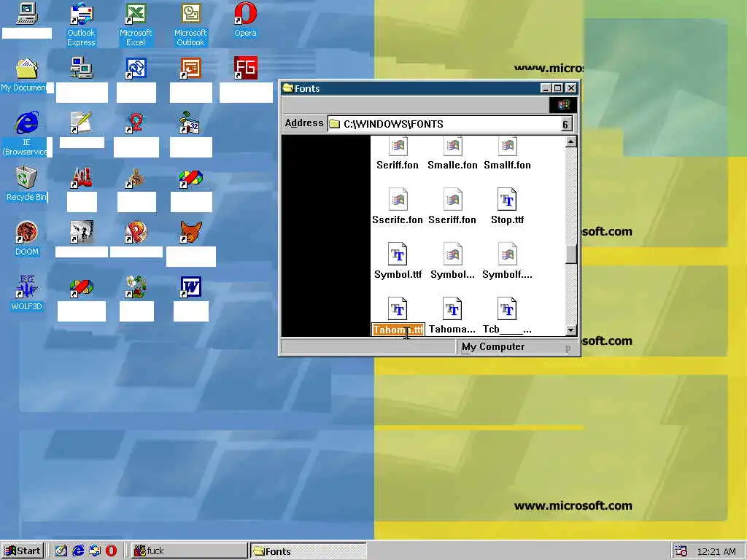
Task: Click the system tray scheduler icon
Action: click(681, 551)
